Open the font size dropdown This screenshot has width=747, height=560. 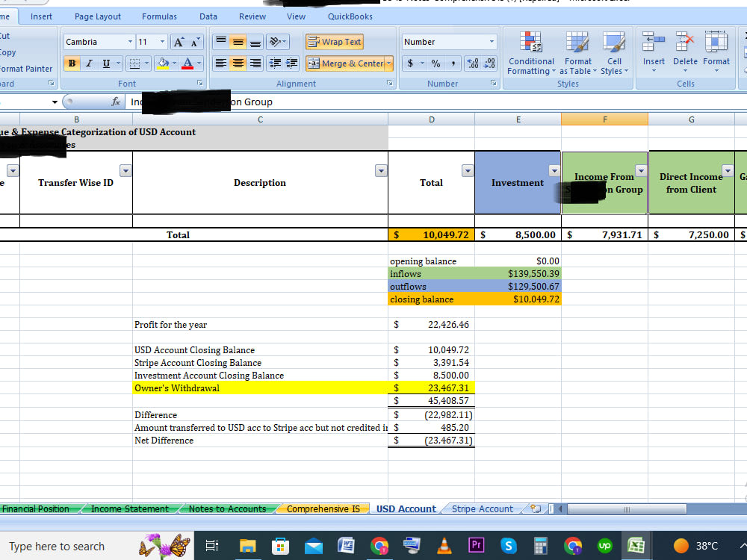(161, 42)
